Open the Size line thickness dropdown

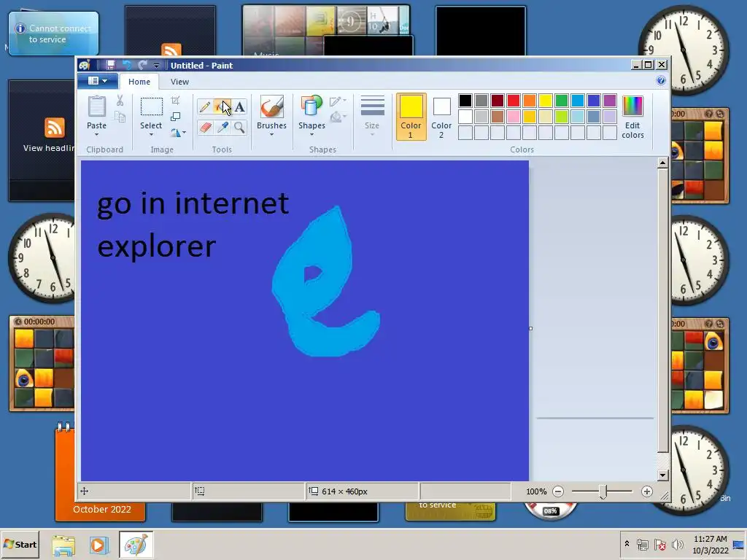coord(372,117)
